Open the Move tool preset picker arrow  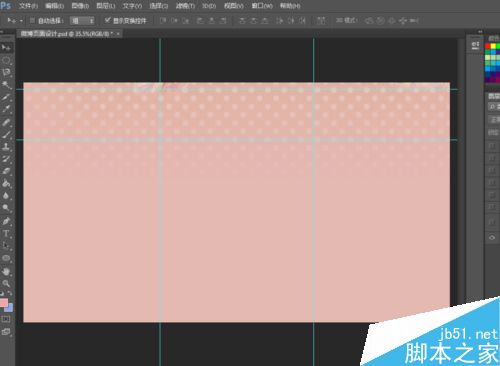pyautogui.click(x=21, y=21)
